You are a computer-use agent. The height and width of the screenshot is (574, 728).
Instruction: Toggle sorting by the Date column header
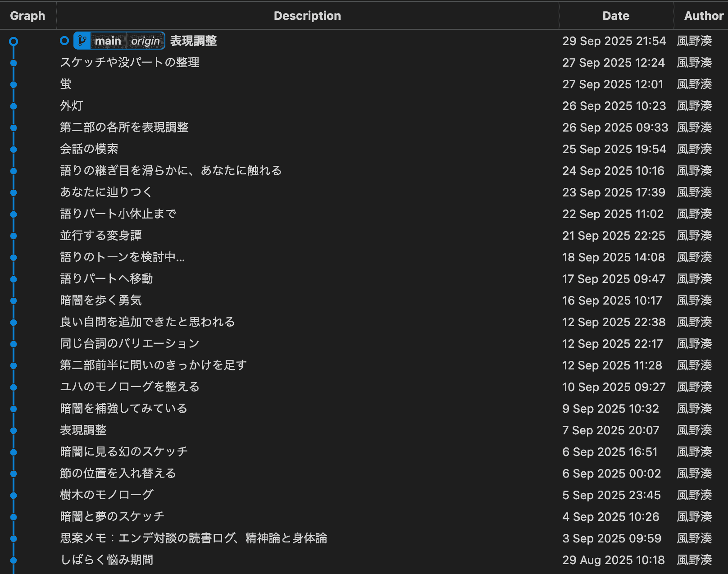(615, 15)
